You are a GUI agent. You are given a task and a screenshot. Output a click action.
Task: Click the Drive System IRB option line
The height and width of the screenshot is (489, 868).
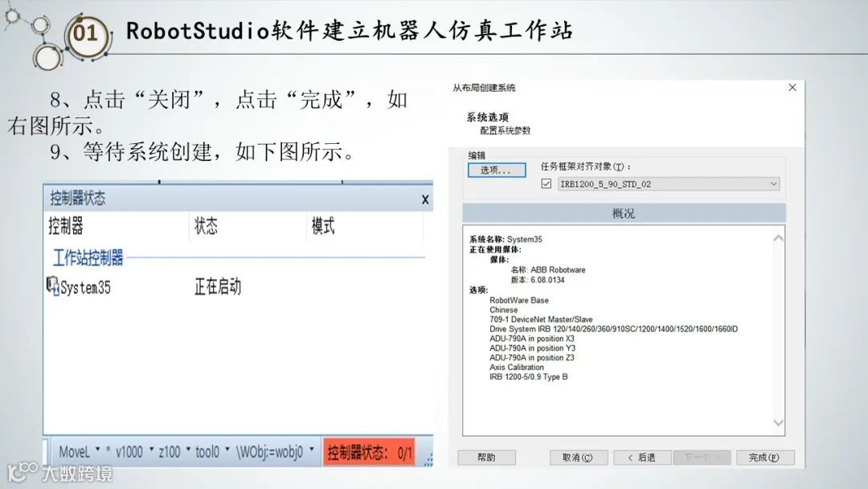(613, 329)
